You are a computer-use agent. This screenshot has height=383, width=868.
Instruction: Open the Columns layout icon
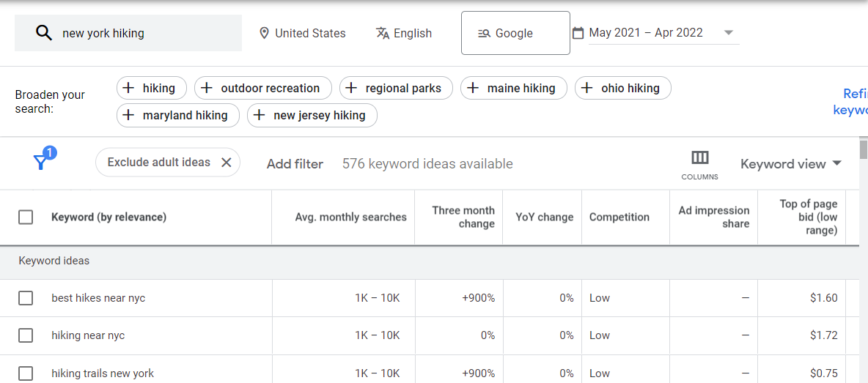(x=699, y=157)
